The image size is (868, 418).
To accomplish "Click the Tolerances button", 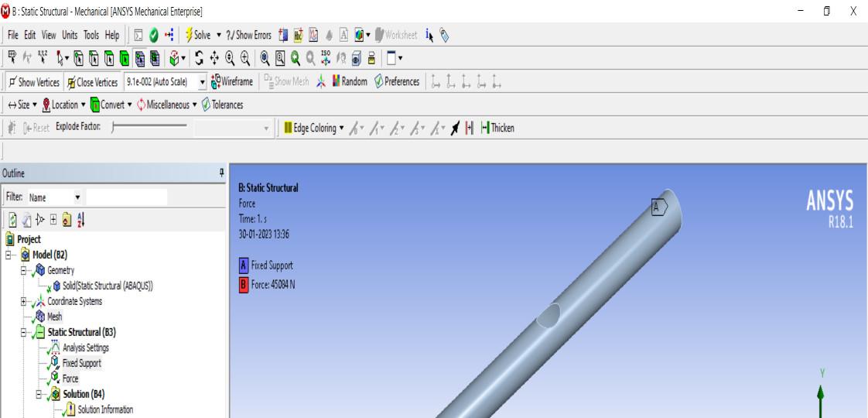I will 222,104.
